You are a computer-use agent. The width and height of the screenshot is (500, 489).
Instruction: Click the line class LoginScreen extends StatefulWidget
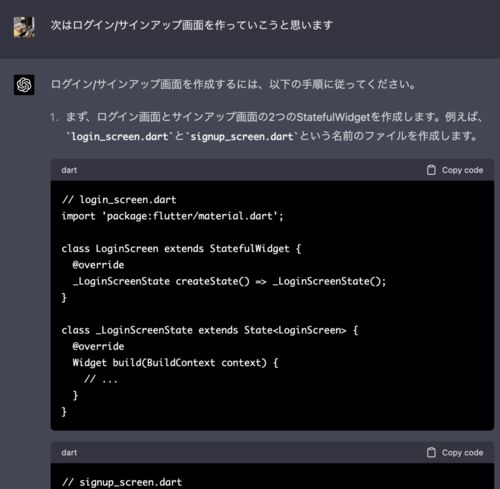coord(181,249)
